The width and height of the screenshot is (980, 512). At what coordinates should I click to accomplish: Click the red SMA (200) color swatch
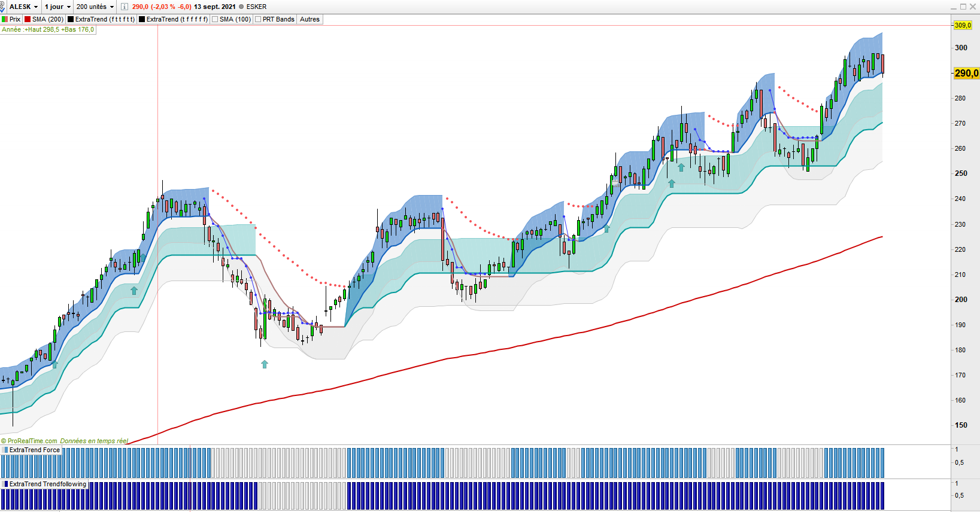pyautogui.click(x=28, y=19)
